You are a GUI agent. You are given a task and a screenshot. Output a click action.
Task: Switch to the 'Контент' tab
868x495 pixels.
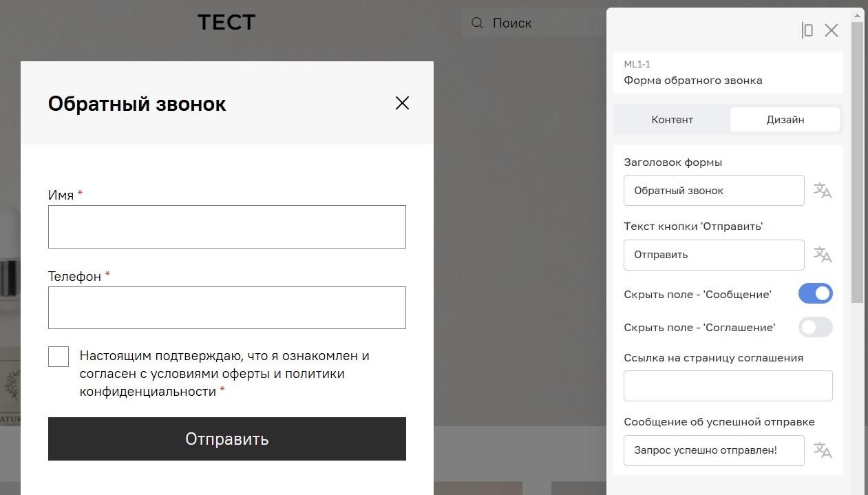673,119
